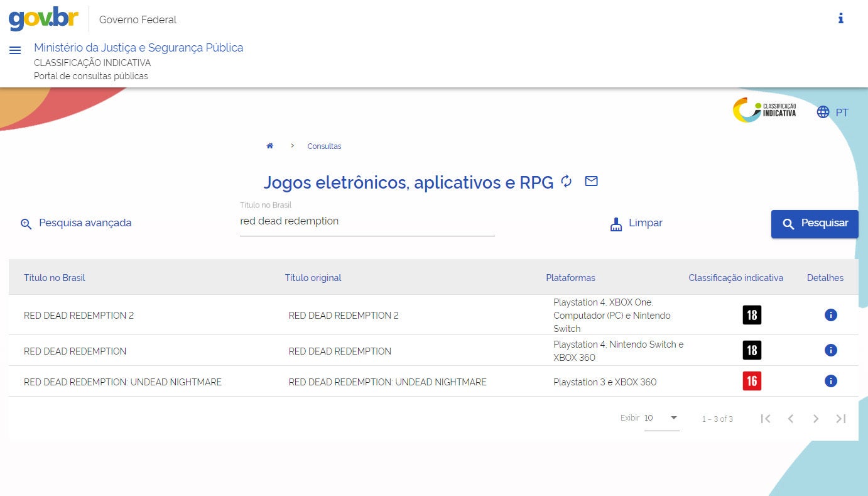
Task: Select RED DEAD REDEMPTION: UNDEAD NIGHTMARE original title cell
Action: click(x=388, y=382)
